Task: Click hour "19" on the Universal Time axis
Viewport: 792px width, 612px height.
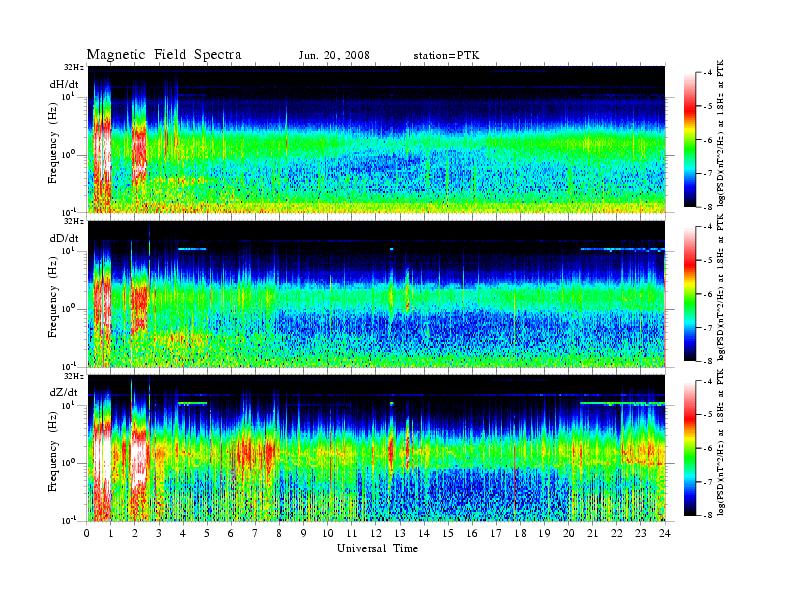Action: point(544,533)
